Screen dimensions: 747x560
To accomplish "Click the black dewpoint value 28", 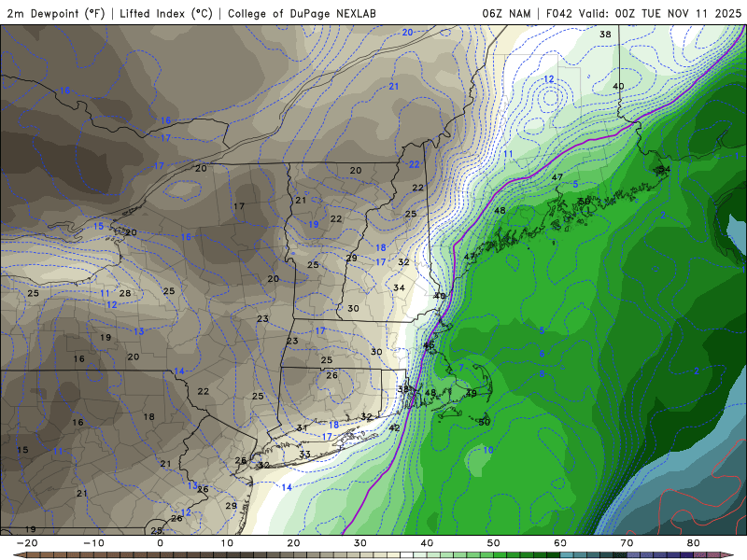I will 125,293.
